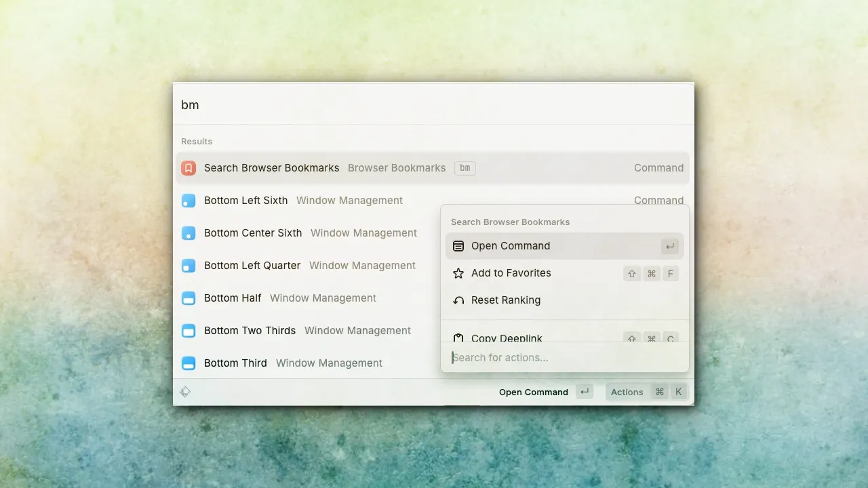Select the Search Browser Bookmarks result
This screenshot has width=868, height=488.
click(x=433, y=168)
